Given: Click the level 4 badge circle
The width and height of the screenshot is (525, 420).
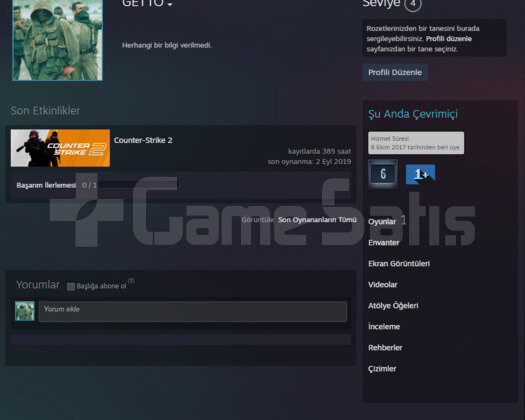Looking at the screenshot, I should 412,4.
